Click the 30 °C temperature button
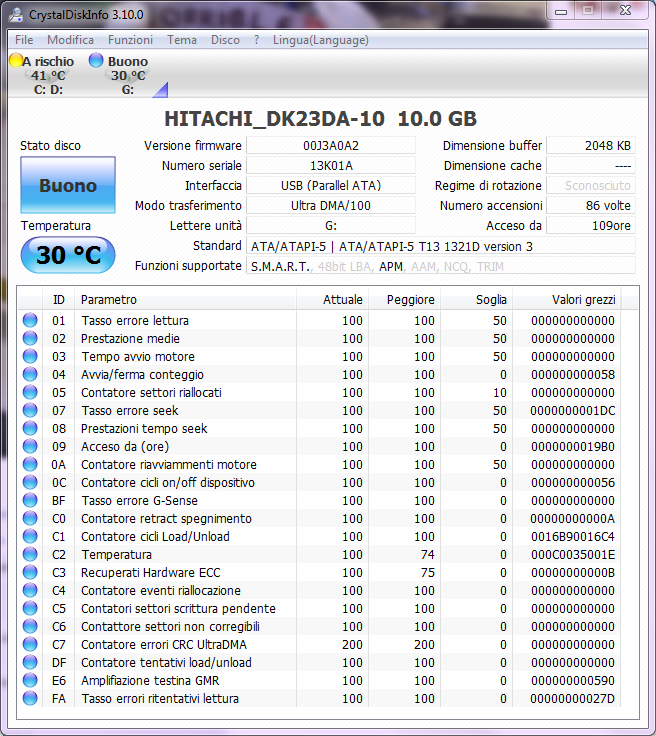The width and height of the screenshot is (656, 736). (x=68, y=255)
